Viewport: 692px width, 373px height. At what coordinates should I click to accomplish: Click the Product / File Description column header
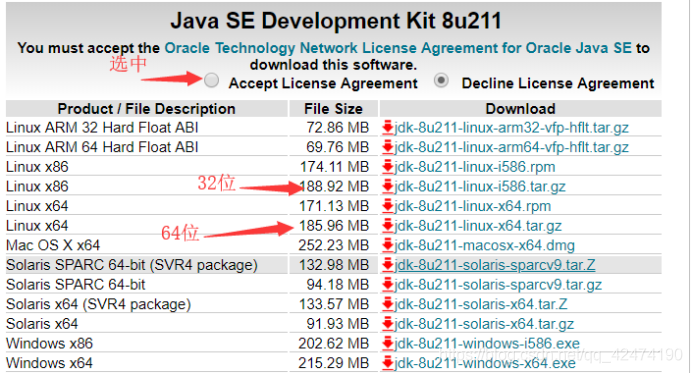tap(147, 109)
